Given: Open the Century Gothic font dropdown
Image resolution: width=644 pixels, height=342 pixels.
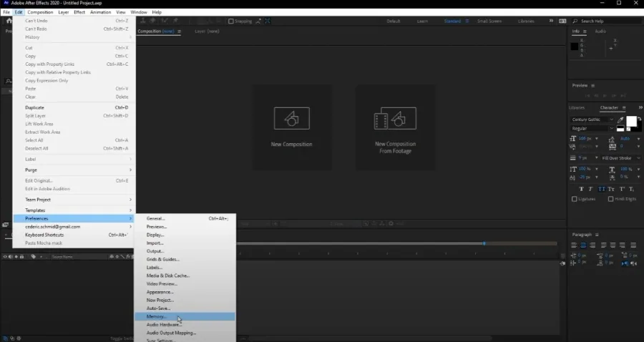Looking at the screenshot, I should click(x=592, y=119).
